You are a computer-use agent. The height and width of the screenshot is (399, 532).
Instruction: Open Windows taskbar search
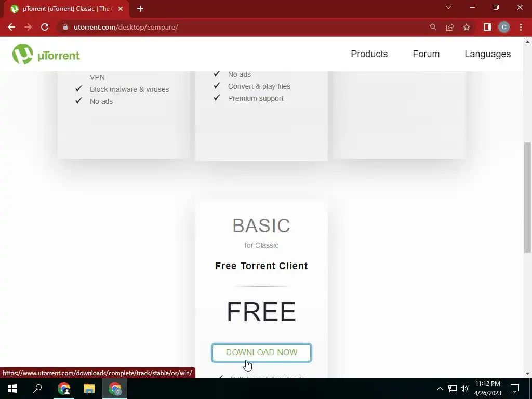37,389
